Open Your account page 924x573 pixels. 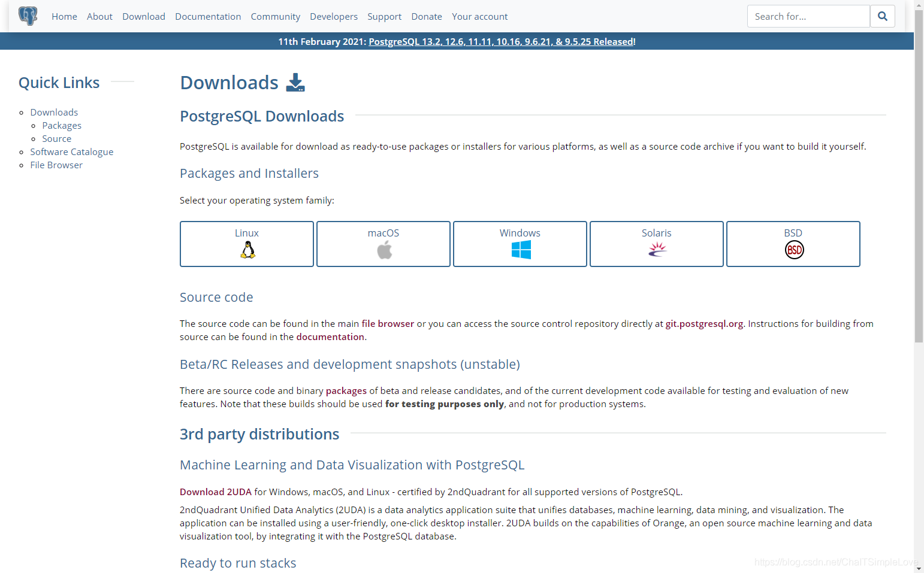click(479, 16)
